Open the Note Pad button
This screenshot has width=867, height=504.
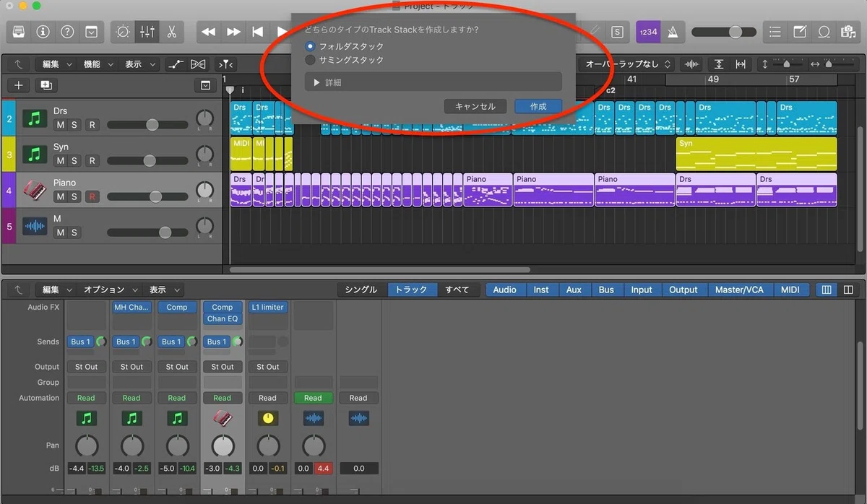tap(799, 32)
